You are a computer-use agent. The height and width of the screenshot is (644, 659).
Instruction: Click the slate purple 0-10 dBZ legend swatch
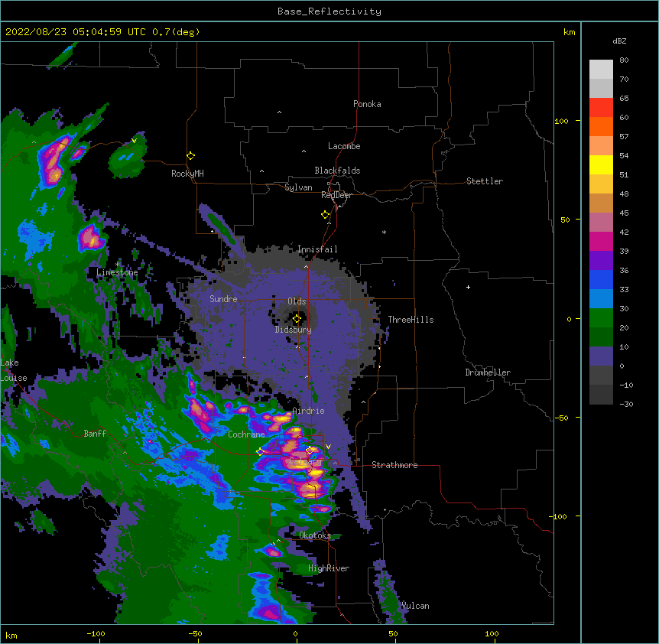coord(601,356)
